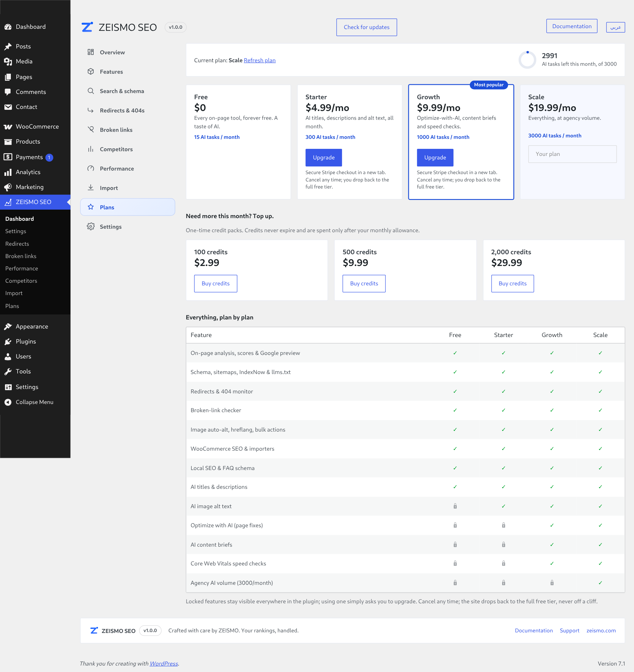
Task: Click the Redirects & 404s arrow icon
Action: point(91,110)
